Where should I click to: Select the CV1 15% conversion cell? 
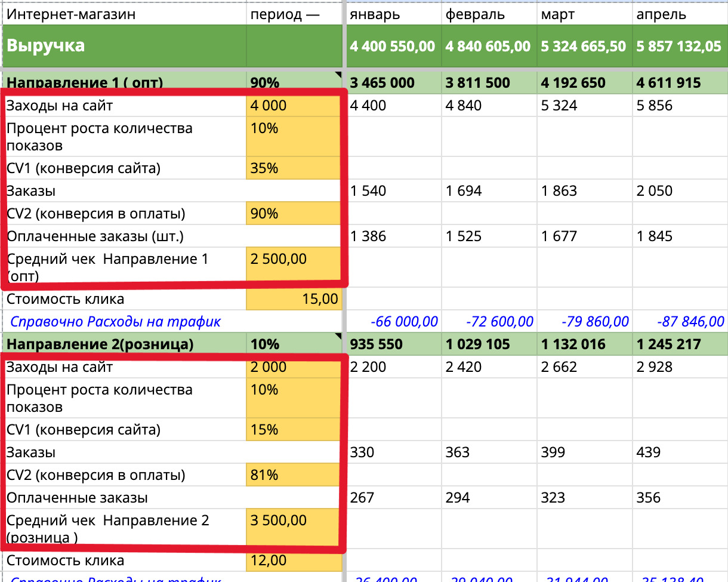click(293, 430)
